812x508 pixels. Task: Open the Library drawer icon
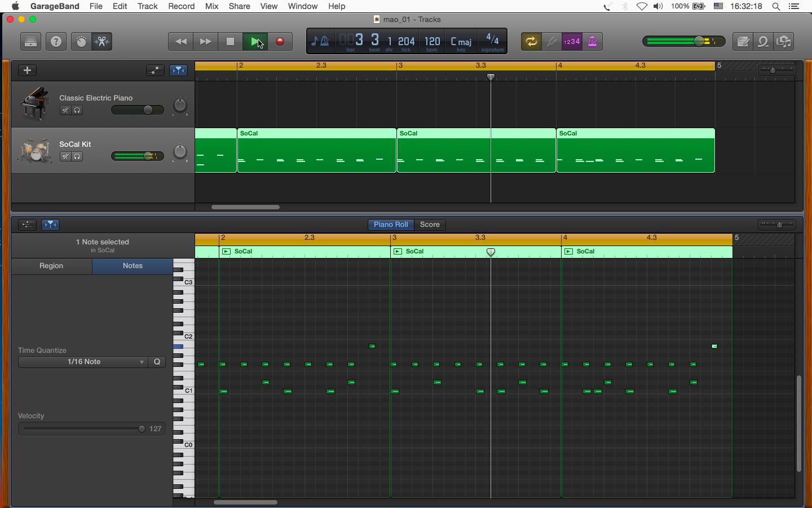[x=30, y=42]
